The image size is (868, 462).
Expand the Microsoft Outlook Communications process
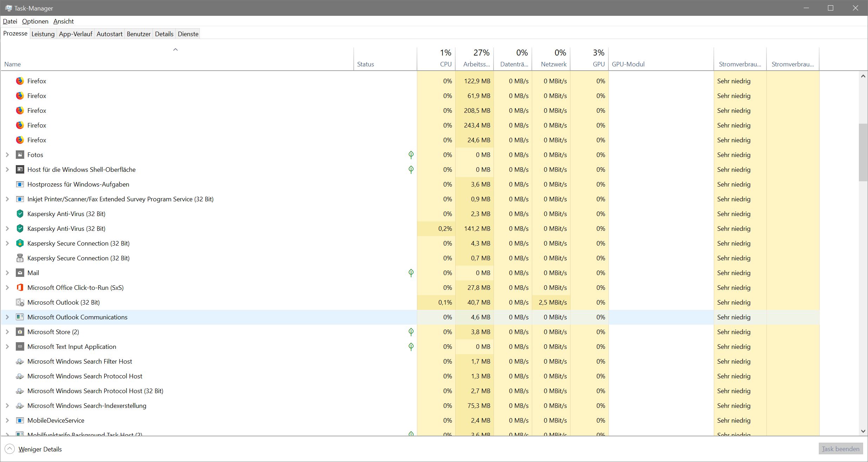[x=7, y=317]
